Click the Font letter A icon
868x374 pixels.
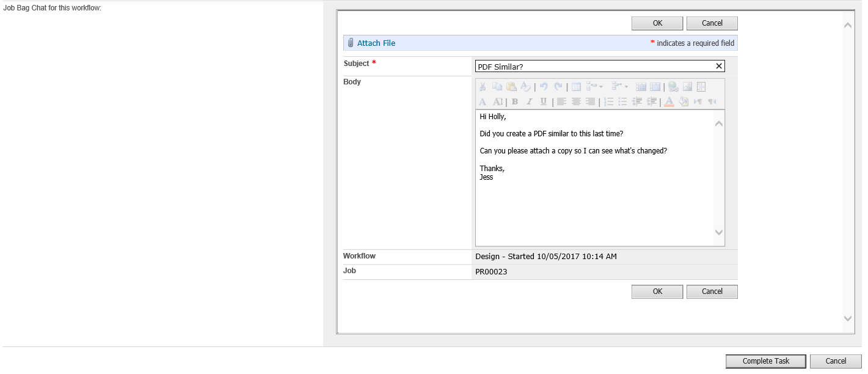[x=483, y=101]
